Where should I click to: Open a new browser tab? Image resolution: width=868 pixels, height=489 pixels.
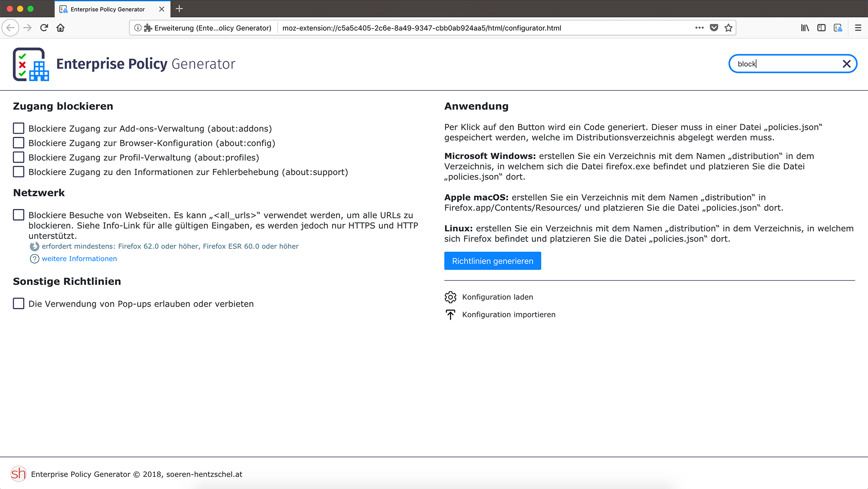179,9
